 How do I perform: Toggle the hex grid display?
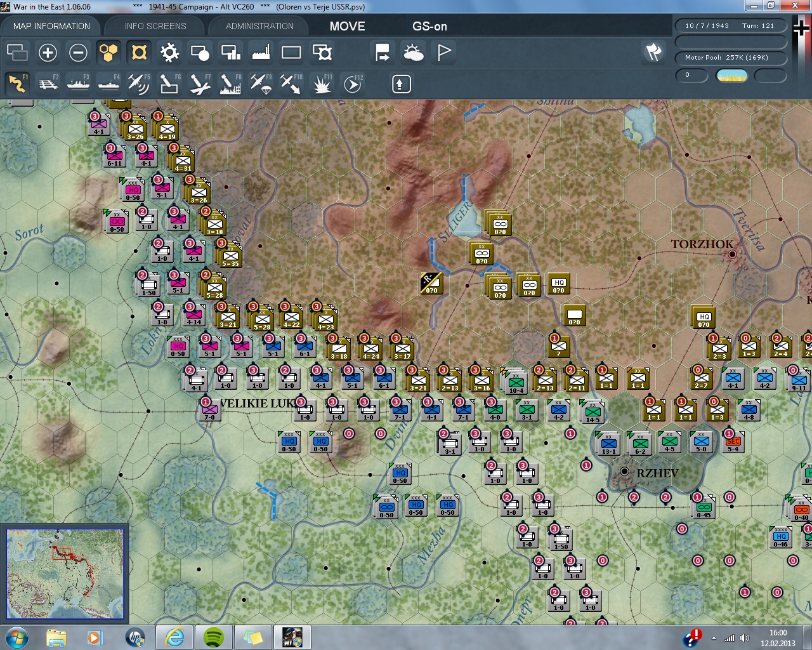(108, 53)
